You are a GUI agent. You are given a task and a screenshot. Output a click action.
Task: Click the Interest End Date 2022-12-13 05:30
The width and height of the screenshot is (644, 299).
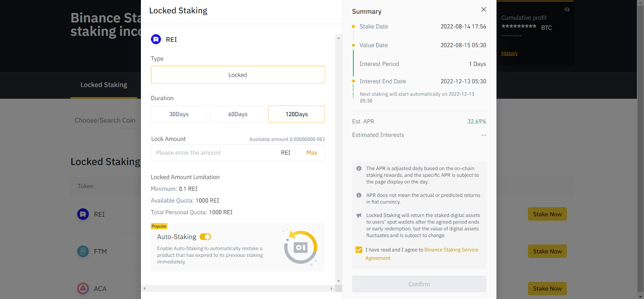(x=463, y=81)
